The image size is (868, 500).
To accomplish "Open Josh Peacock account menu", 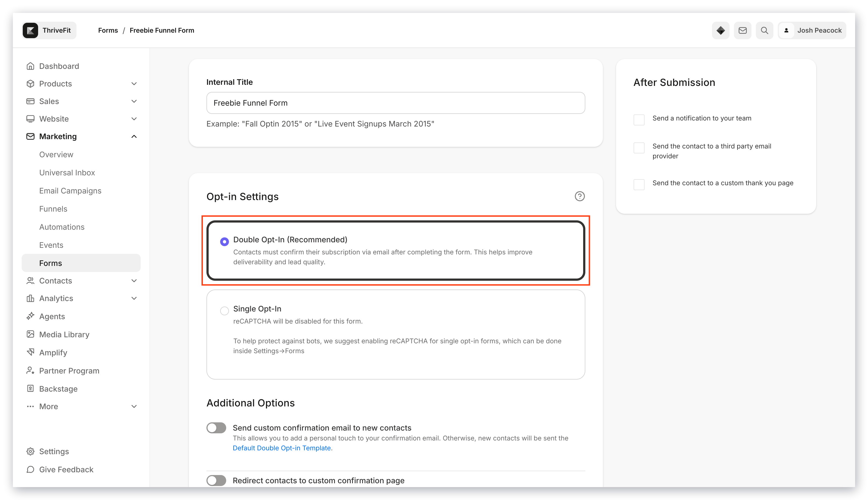I will click(x=812, y=30).
